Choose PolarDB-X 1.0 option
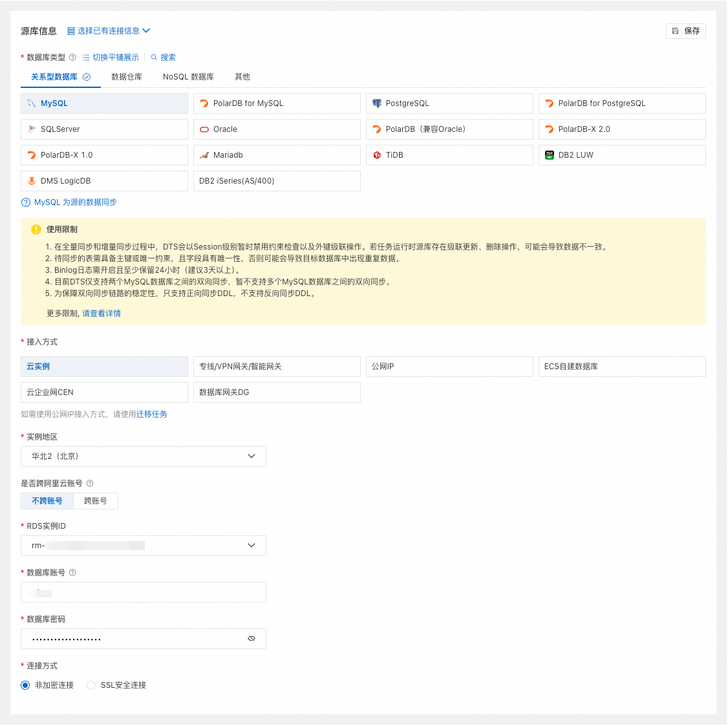728x726 pixels. pyautogui.click(x=104, y=155)
